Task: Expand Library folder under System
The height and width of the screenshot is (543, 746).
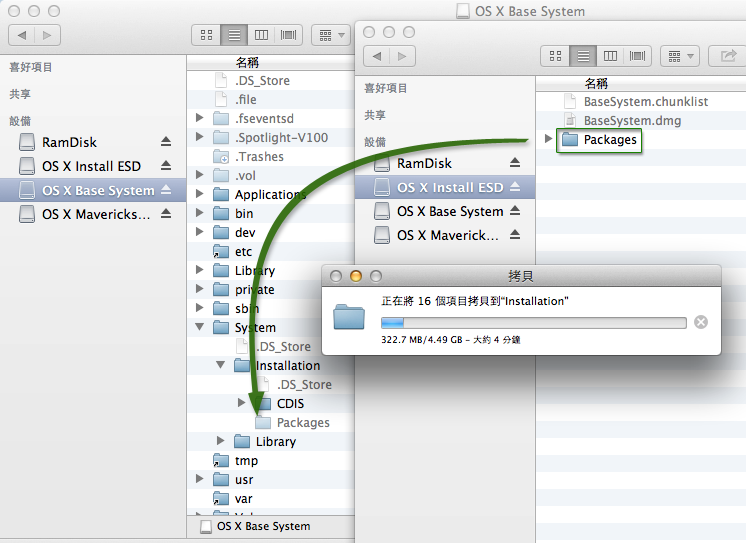Action: (x=220, y=441)
